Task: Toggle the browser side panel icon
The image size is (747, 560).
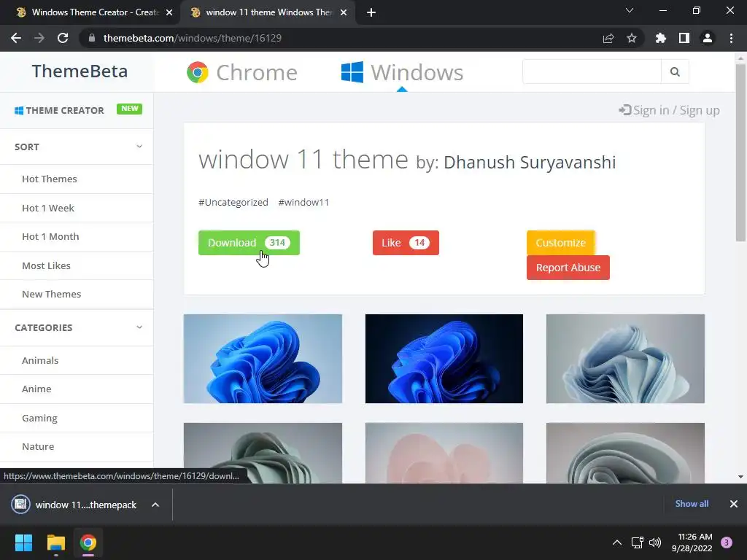Action: tap(684, 38)
